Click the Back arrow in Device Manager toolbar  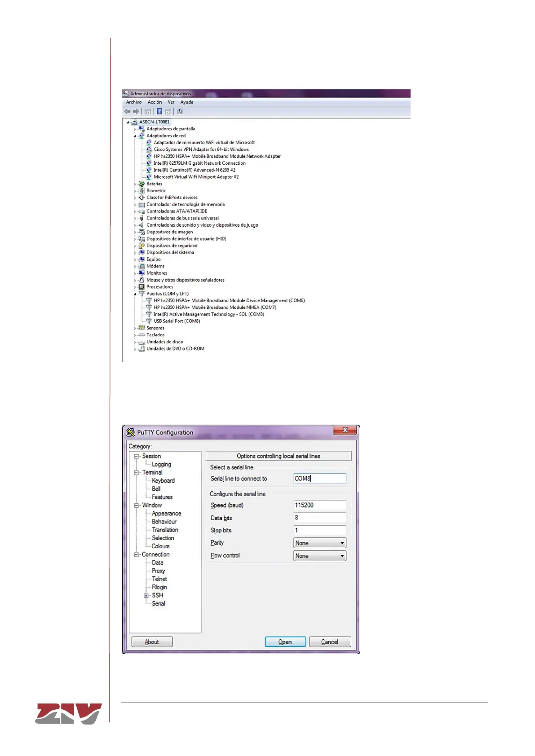tap(127, 111)
